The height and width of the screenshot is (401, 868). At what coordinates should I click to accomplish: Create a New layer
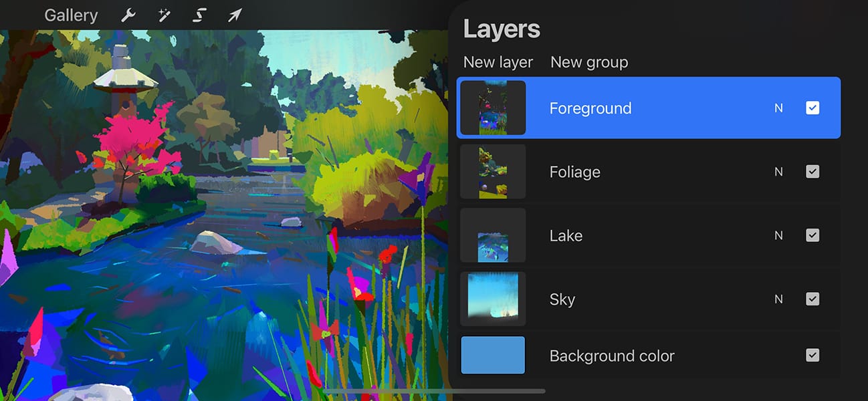tap(498, 62)
